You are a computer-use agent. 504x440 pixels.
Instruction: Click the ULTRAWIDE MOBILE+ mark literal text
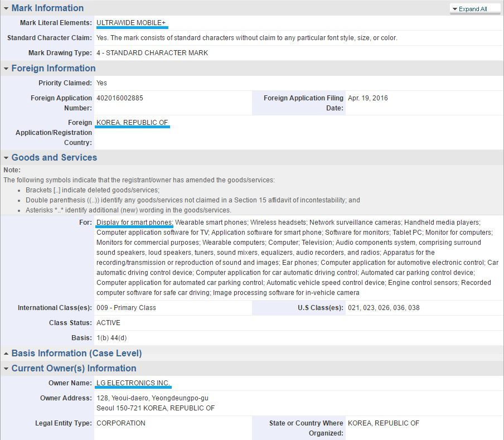tap(131, 23)
